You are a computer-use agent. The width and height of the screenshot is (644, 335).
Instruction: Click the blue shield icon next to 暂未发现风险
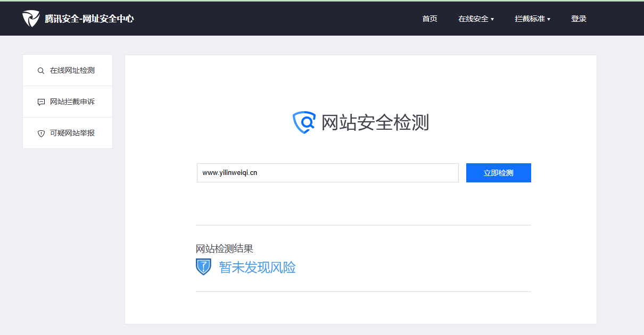[203, 266]
